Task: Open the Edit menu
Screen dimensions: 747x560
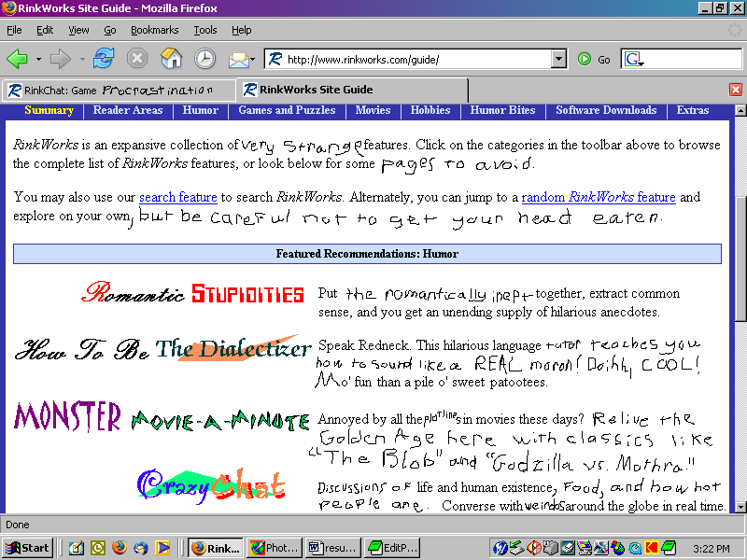Action: coord(45,30)
